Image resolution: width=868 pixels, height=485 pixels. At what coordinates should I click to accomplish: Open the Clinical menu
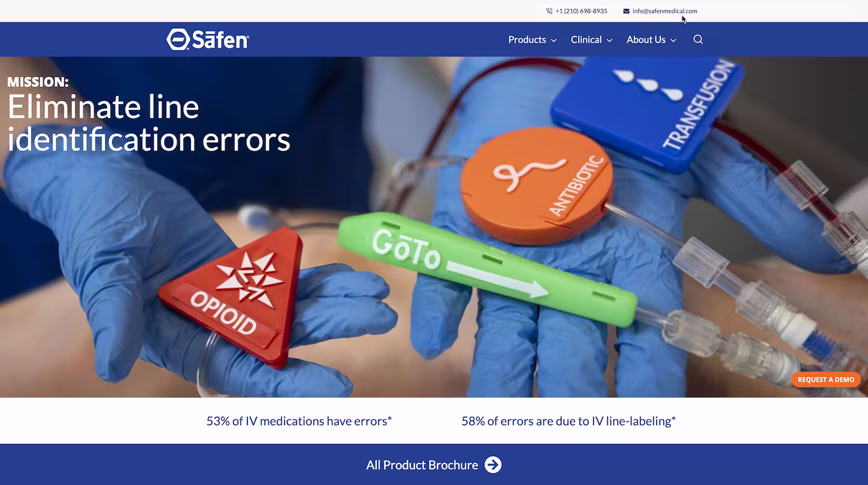click(586, 39)
